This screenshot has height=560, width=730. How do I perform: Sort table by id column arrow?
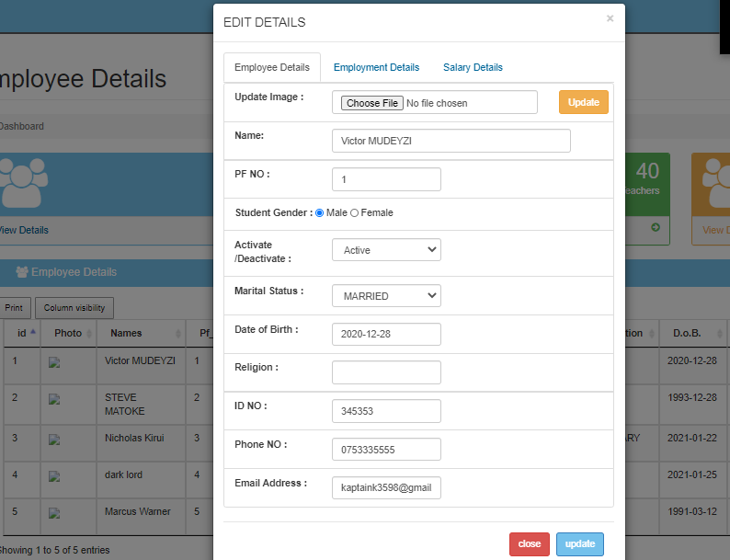pos(34,332)
